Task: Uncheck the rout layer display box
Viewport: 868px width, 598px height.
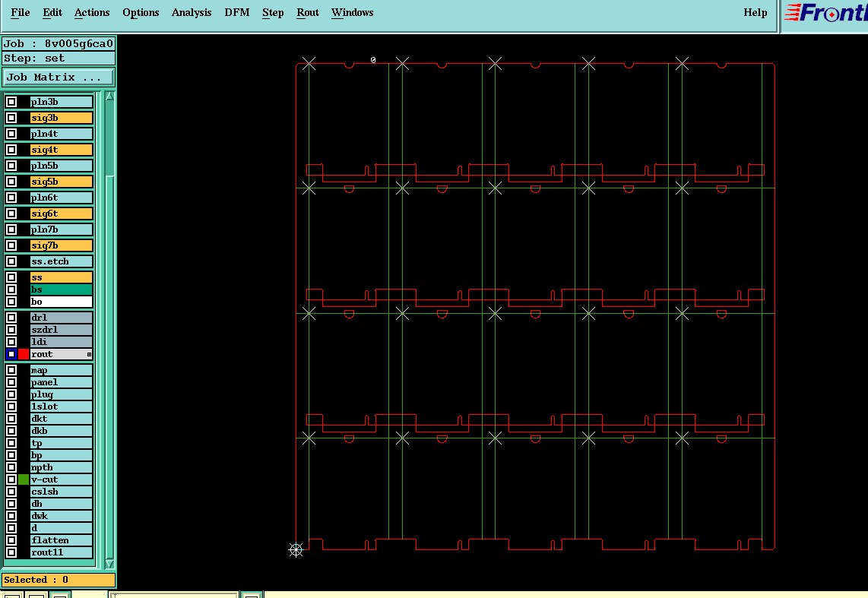Action: point(11,354)
